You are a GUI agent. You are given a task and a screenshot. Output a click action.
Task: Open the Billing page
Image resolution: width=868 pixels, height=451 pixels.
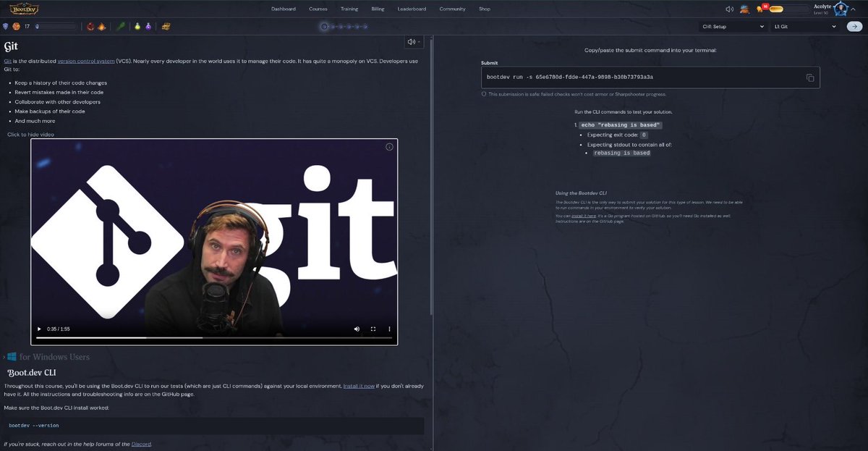click(x=378, y=9)
